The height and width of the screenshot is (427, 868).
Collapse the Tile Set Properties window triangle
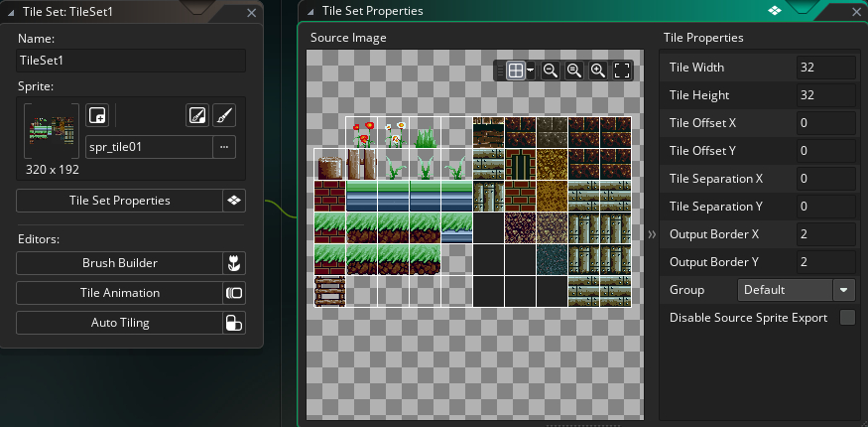tap(311, 11)
